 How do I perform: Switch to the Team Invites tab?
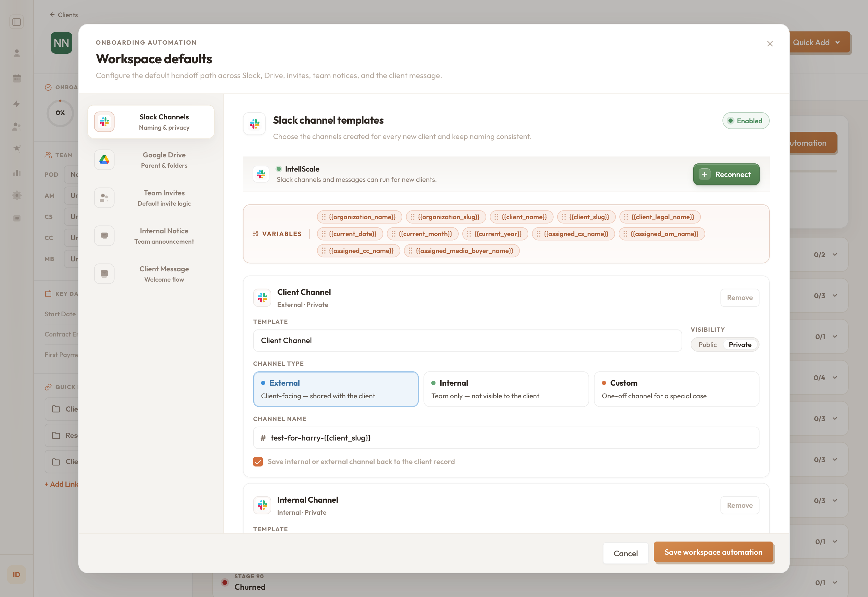151,198
